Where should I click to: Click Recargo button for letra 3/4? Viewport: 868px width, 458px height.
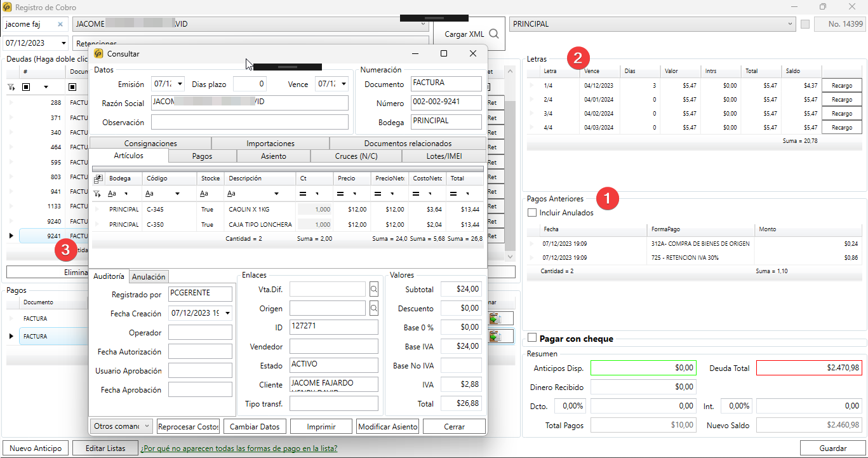(842, 113)
